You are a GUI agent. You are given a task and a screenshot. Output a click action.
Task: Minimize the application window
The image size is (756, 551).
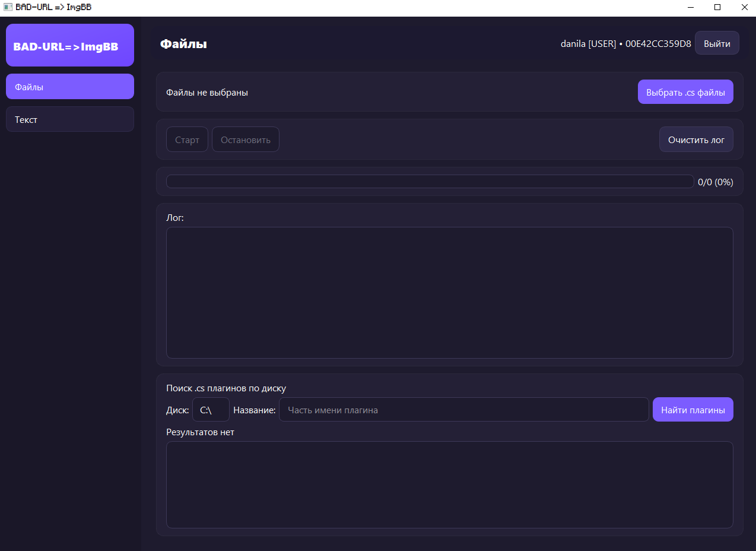[691, 7]
